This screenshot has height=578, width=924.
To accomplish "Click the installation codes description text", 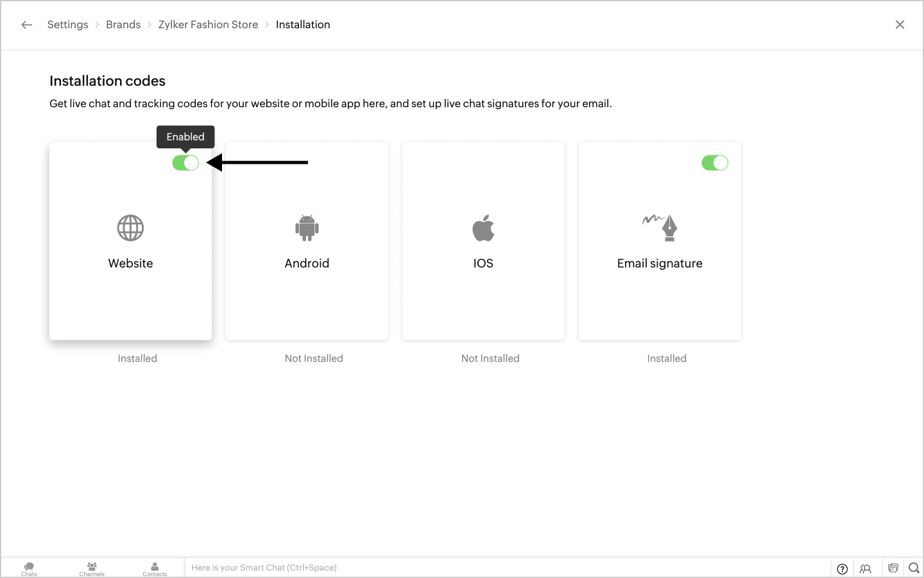I will 330,103.
